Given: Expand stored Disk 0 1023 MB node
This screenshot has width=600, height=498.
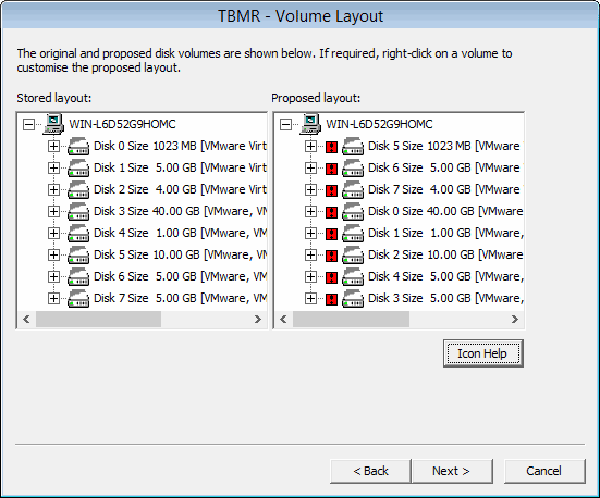Looking at the screenshot, I should pos(54,146).
